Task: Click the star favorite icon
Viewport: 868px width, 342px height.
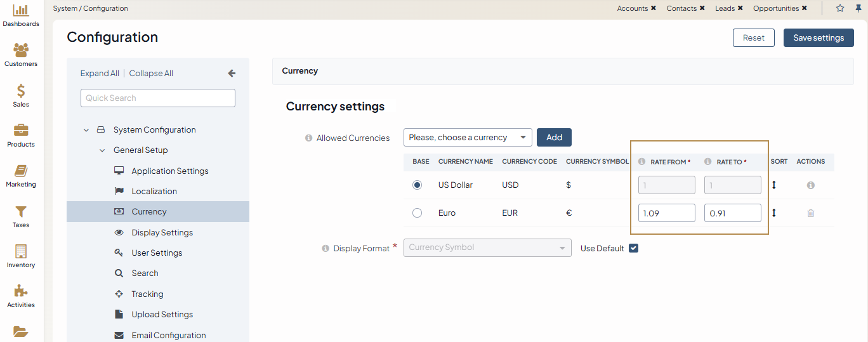Action: [840, 8]
